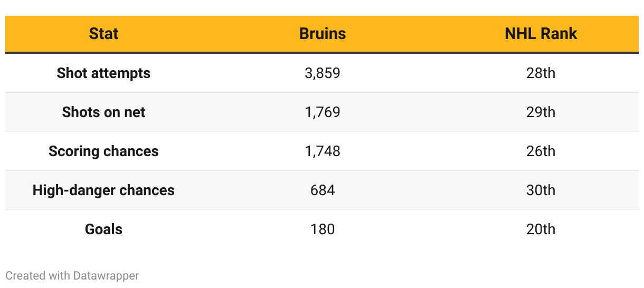Click the 30th rank cell
The height and width of the screenshot is (288, 644).
tap(541, 190)
